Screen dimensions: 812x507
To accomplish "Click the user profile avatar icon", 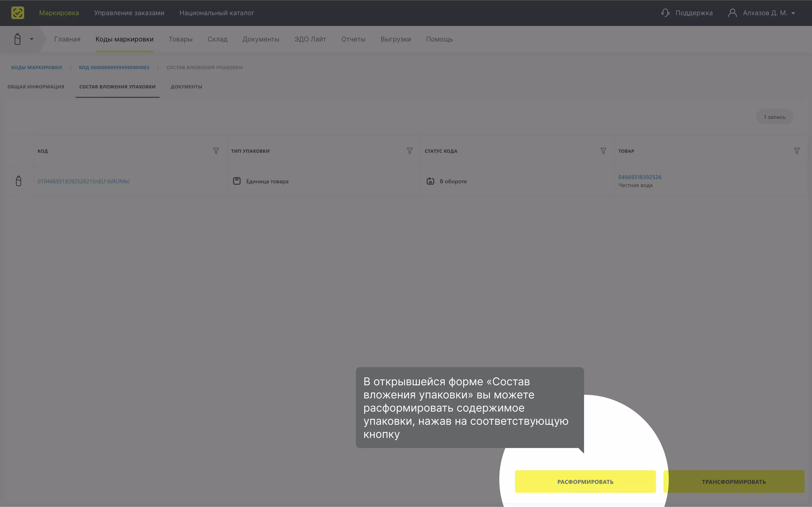I will click(x=732, y=13).
